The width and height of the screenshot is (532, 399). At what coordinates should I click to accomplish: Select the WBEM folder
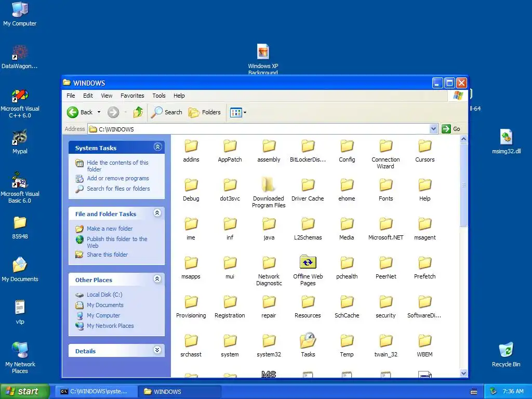pos(425,345)
